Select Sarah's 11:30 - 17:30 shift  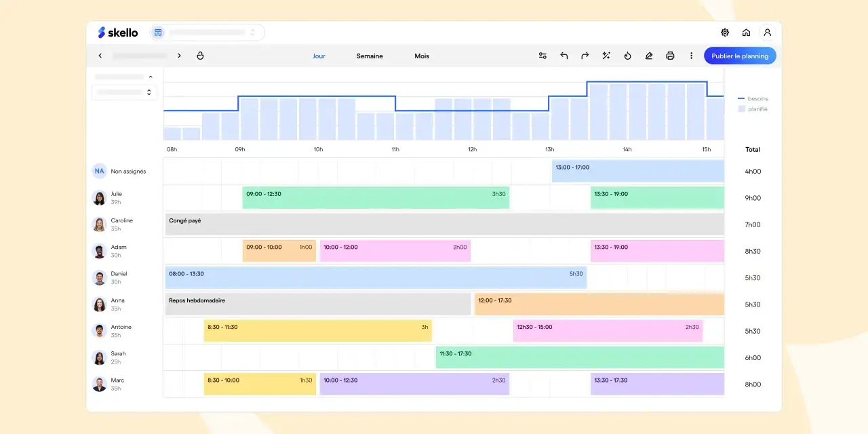pyautogui.click(x=580, y=357)
